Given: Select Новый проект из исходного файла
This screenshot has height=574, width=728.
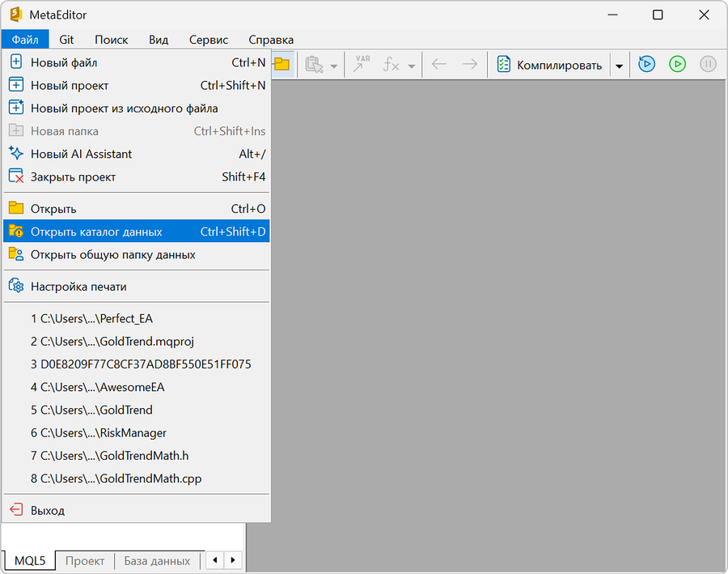Looking at the screenshot, I should click(137, 108).
